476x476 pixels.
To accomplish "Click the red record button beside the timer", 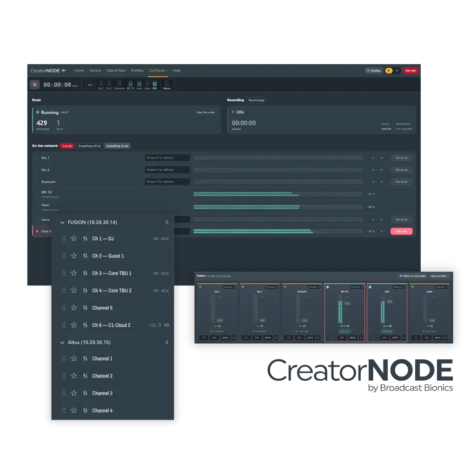I will coord(34,85).
